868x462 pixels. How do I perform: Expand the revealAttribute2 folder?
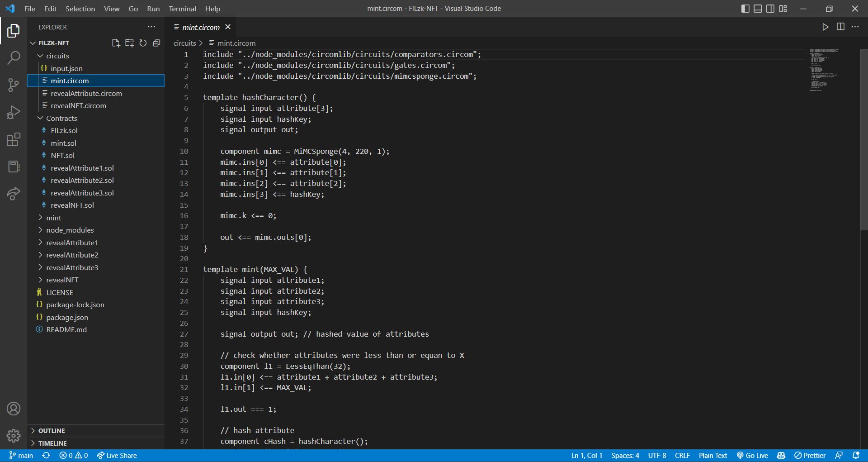(x=40, y=255)
